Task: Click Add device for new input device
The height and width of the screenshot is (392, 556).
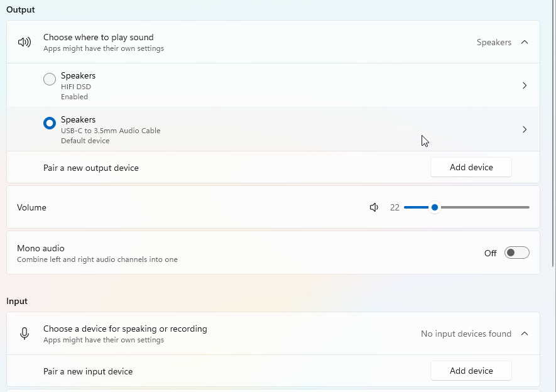Action: pyautogui.click(x=471, y=371)
